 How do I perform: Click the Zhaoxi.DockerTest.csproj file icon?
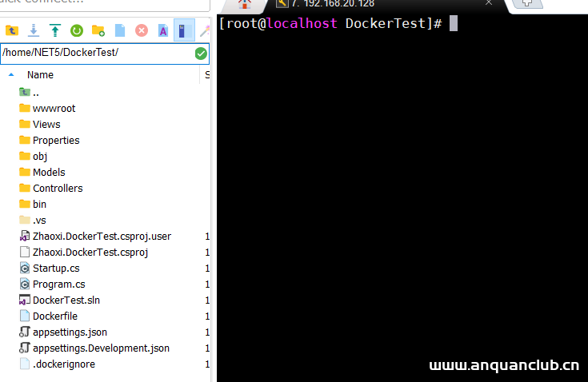pyautogui.click(x=24, y=252)
